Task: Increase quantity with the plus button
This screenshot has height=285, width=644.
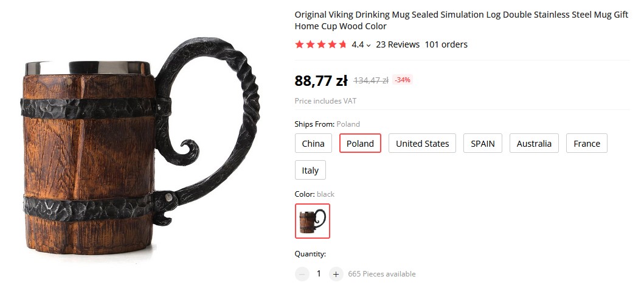Action: coord(336,274)
